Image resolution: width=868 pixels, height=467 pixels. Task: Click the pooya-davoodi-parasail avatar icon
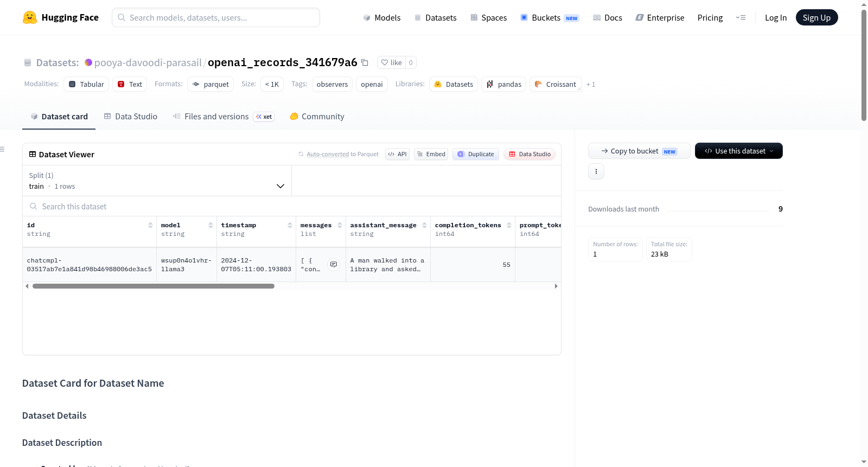[88, 62]
